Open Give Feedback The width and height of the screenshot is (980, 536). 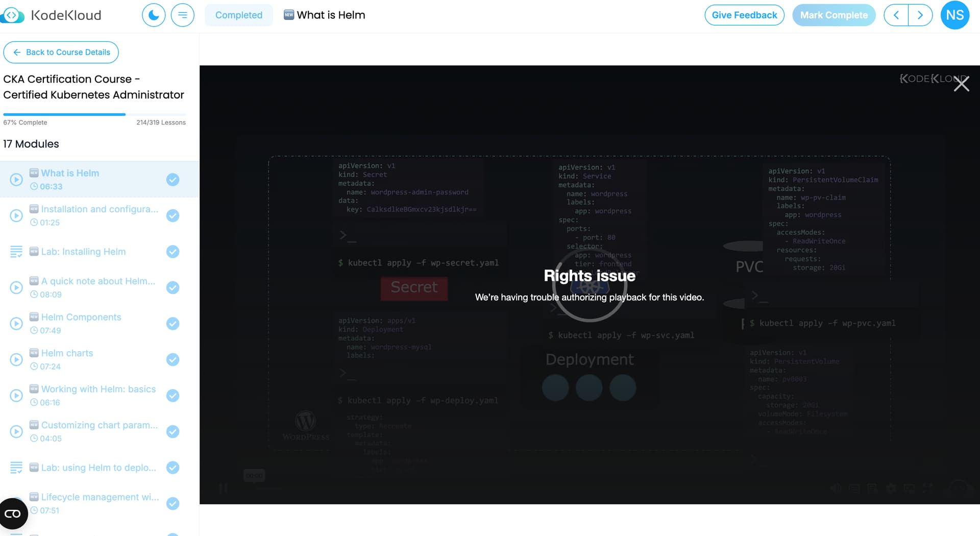[744, 15]
